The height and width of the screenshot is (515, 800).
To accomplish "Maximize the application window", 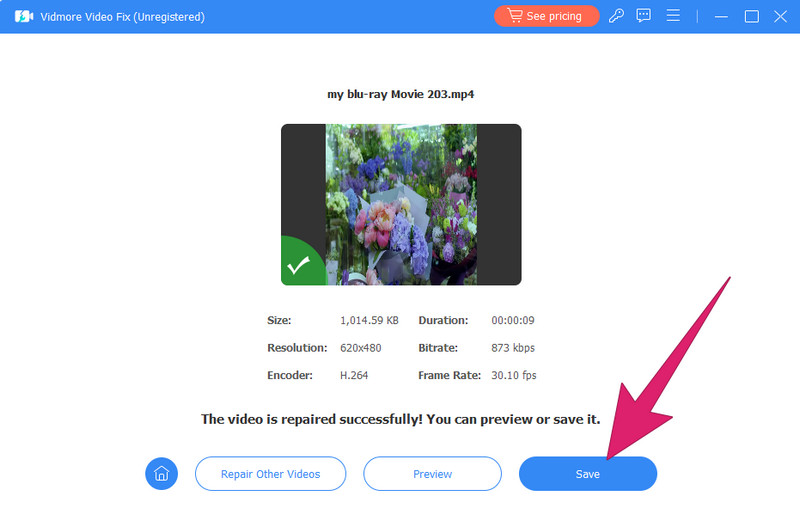I will point(751,16).
